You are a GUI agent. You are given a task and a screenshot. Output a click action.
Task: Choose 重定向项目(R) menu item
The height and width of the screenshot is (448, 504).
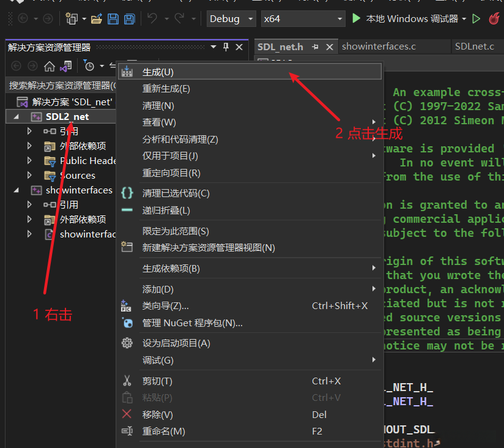(250, 173)
